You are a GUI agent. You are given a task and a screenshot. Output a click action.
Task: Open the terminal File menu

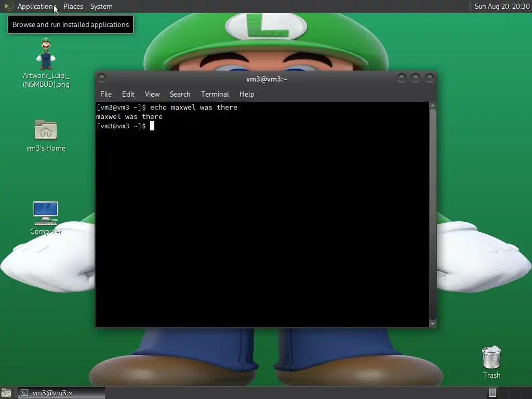pos(106,94)
